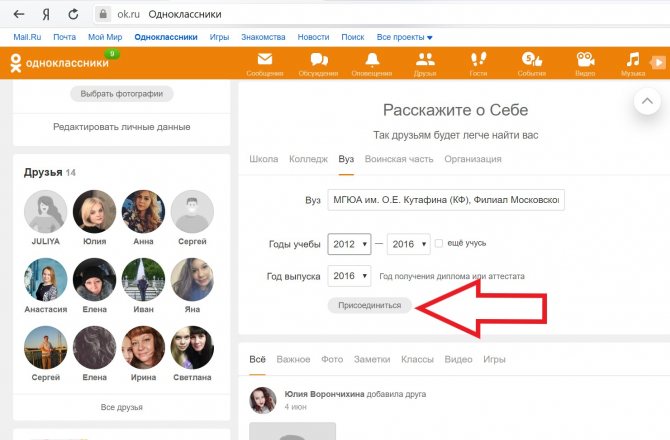Open the Знакомства top link
The height and width of the screenshot is (440, 670).
coord(263,37)
